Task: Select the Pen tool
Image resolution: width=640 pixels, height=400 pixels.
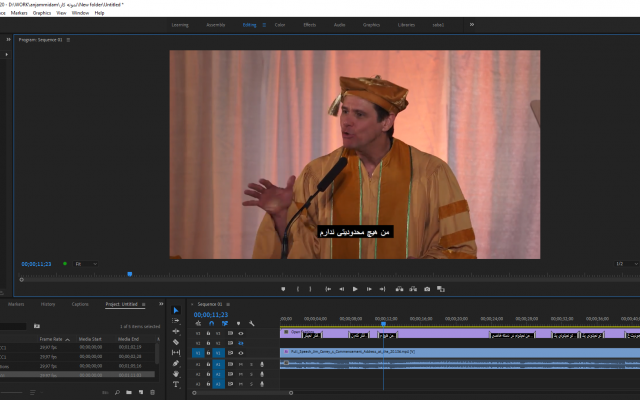Action: [176, 363]
